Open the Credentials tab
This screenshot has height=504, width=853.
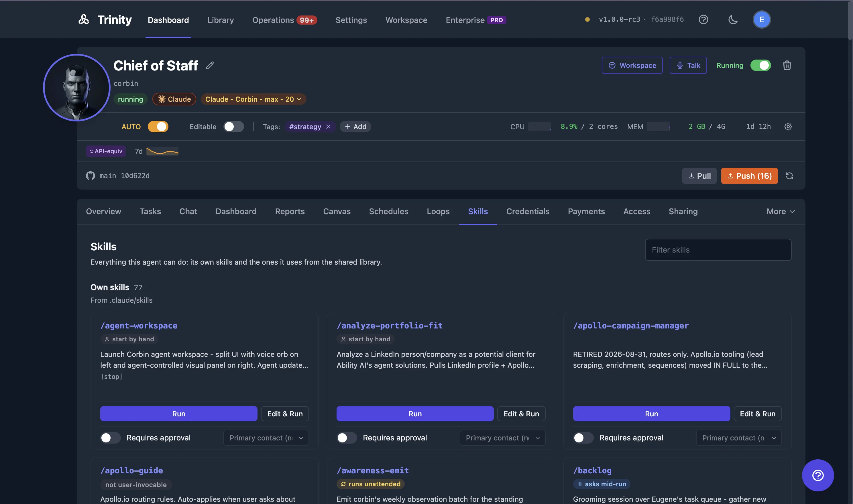[528, 211]
